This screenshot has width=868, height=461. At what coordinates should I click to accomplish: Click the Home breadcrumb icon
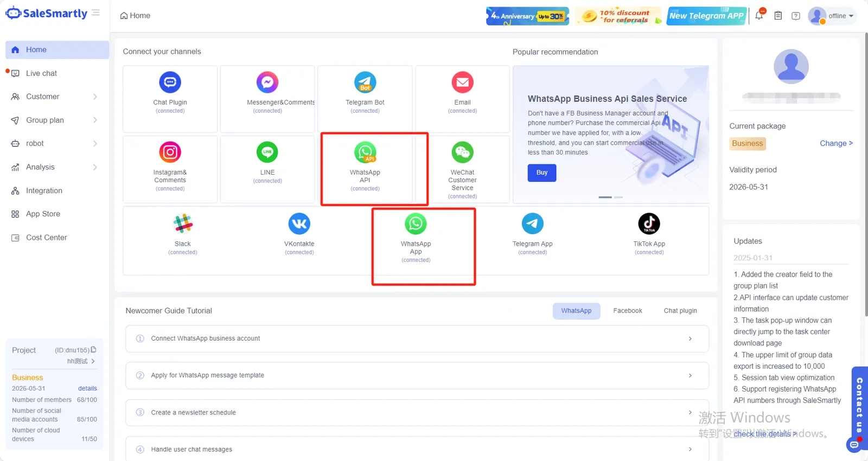click(x=124, y=16)
